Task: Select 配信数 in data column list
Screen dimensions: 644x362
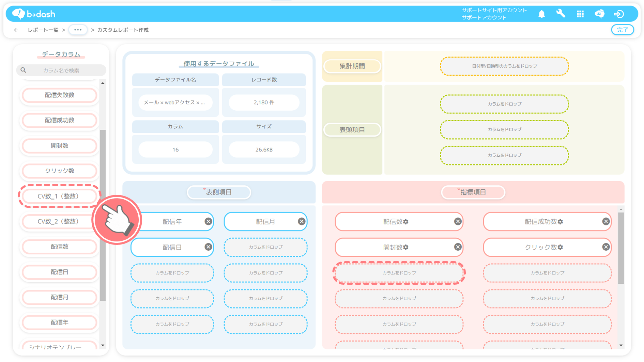Action: click(59, 247)
